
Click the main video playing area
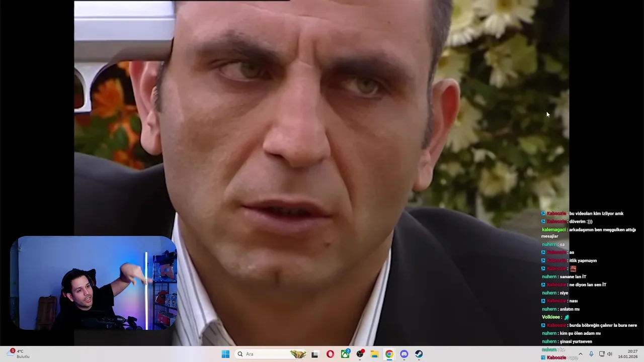[x=321, y=173]
